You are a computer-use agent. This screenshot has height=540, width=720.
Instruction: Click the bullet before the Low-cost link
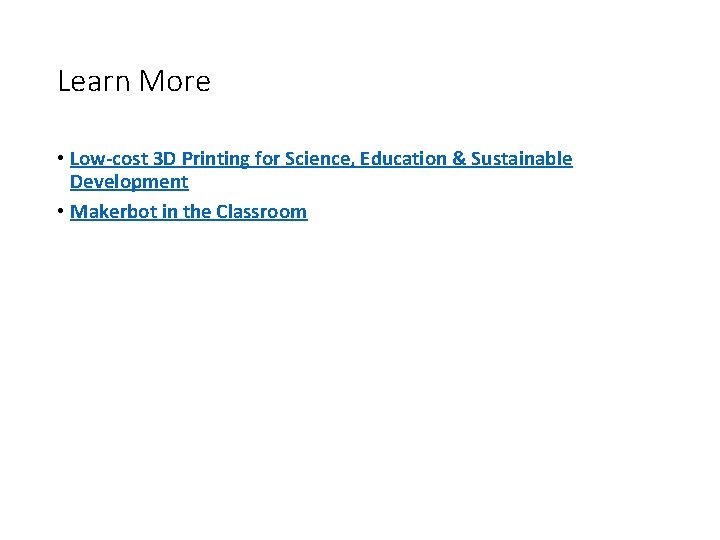pyautogui.click(x=61, y=159)
